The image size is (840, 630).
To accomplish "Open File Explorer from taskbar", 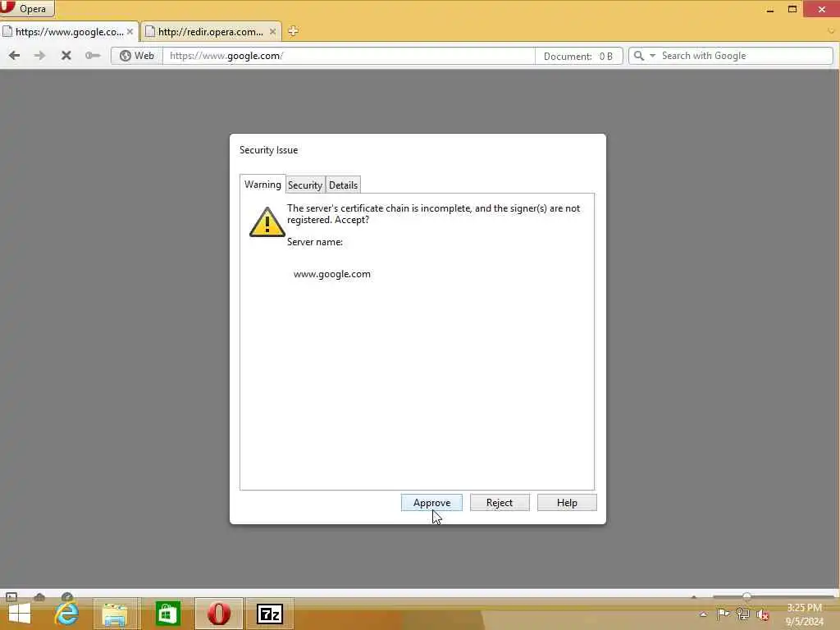I will [x=115, y=614].
